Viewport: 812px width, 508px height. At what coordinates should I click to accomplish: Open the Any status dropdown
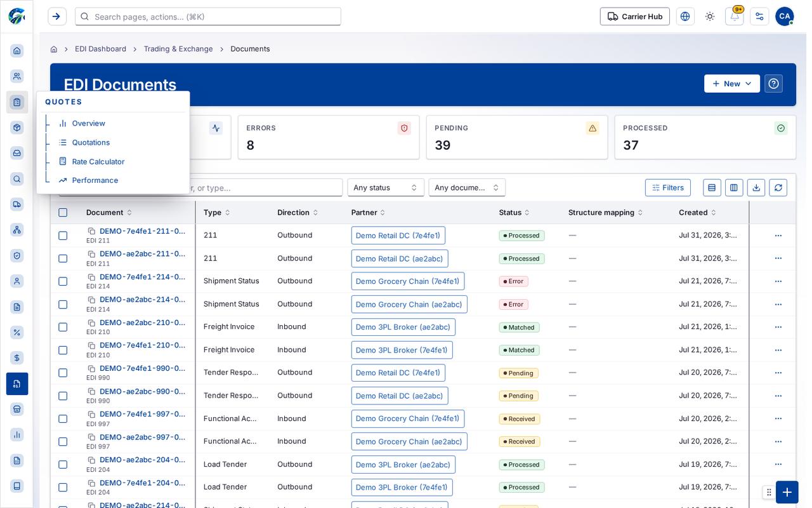click(x=386, y=187)
